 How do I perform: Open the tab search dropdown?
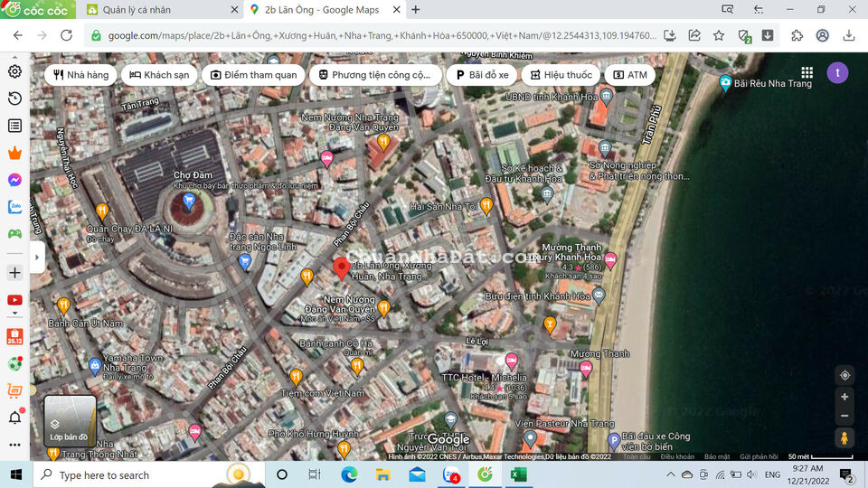click(727, 9)
